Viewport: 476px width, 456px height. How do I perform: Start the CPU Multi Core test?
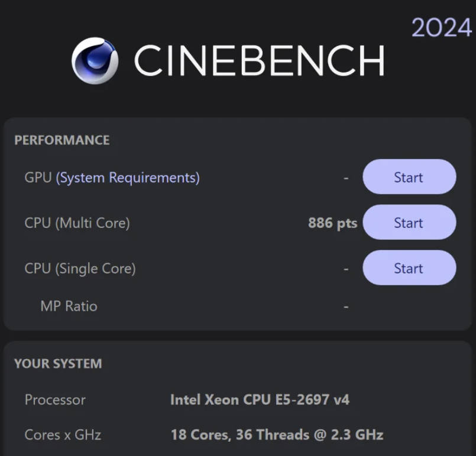[409, 223]
